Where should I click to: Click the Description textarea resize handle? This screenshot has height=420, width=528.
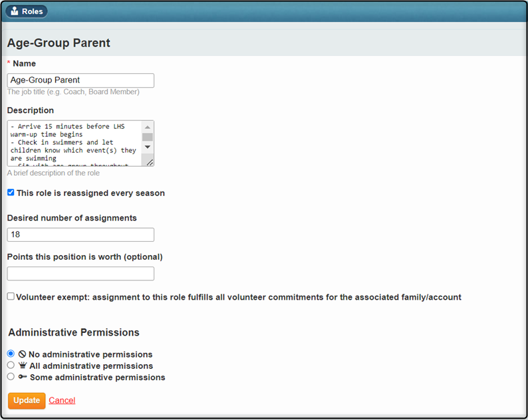coord(150,163)
